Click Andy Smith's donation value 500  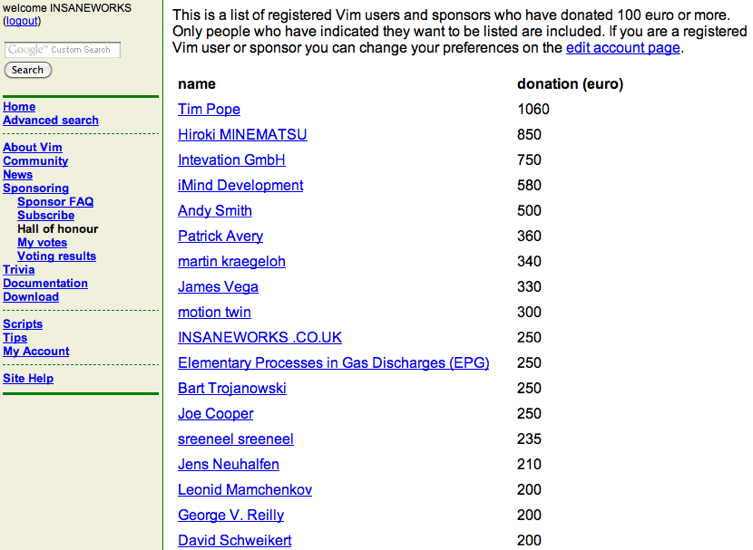(x=529, y=211)
